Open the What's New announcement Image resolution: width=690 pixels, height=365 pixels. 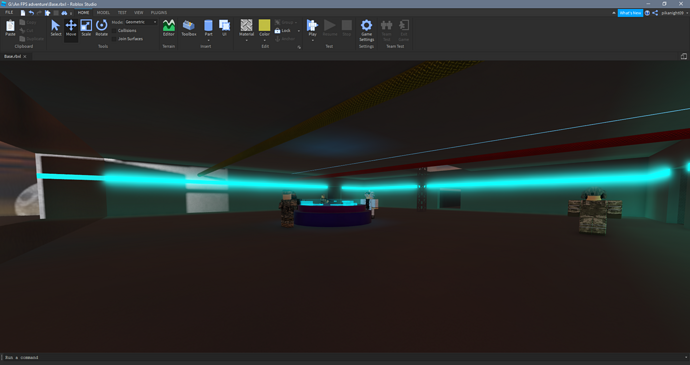click(x=630, y=13)
